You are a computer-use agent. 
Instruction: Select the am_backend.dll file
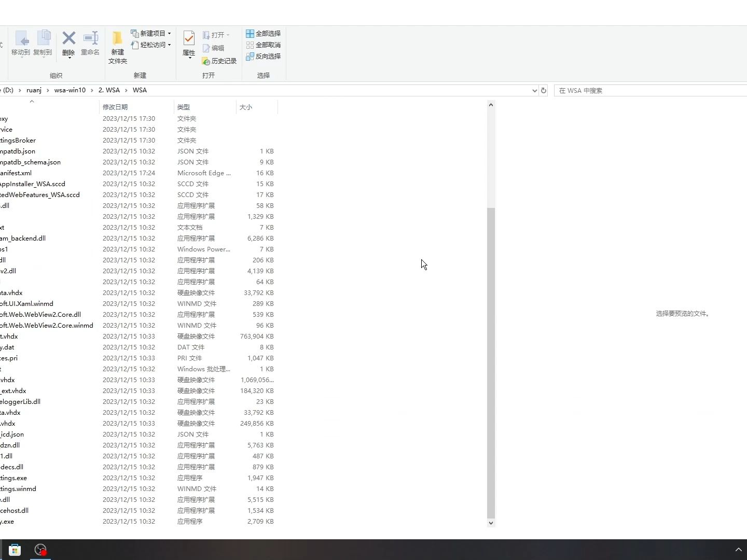click(x=137, y=239)
